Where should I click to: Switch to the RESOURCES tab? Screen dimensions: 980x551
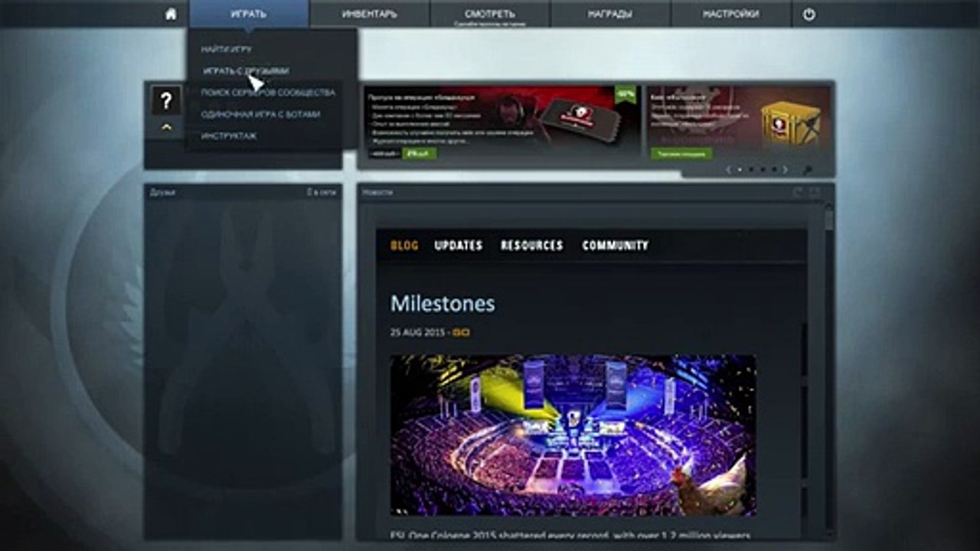click(532, 246)
